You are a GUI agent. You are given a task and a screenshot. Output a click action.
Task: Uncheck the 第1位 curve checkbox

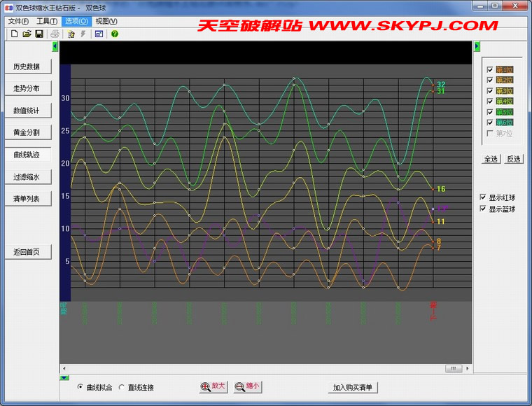[490, 70]
